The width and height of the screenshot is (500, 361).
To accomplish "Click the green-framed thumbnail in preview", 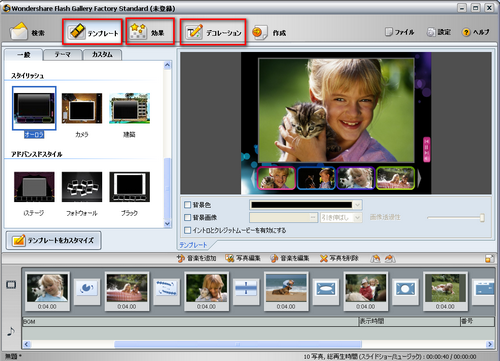I will (395, 178).
